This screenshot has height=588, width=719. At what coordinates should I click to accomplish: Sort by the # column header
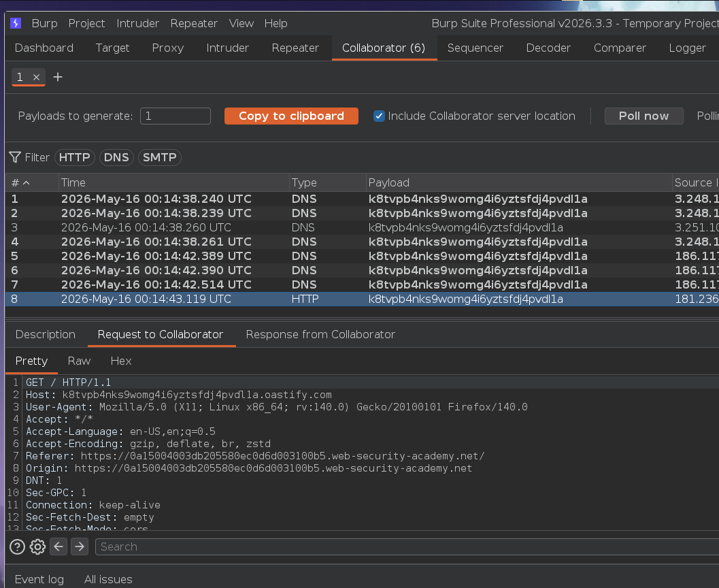click(x=32, y=182)
